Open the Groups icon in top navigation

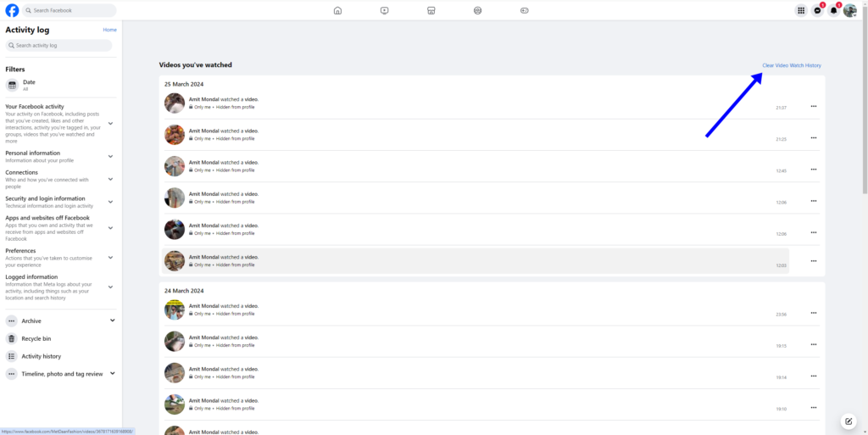[477, 10]
